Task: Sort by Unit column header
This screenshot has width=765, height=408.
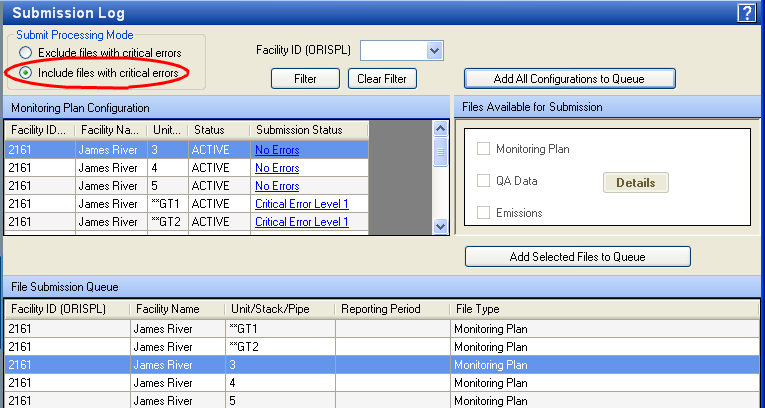Action: [167, 130]
